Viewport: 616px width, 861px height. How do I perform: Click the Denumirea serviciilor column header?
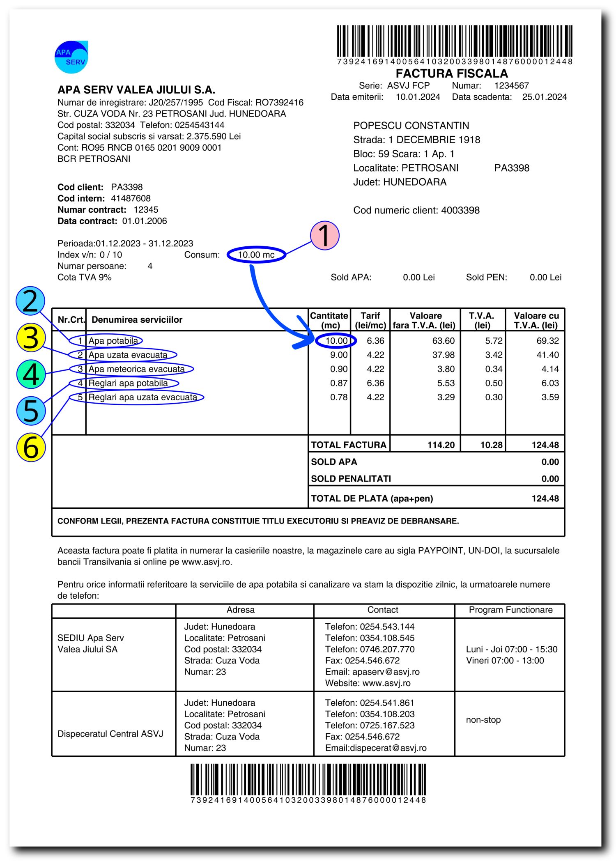pos(137,320)
